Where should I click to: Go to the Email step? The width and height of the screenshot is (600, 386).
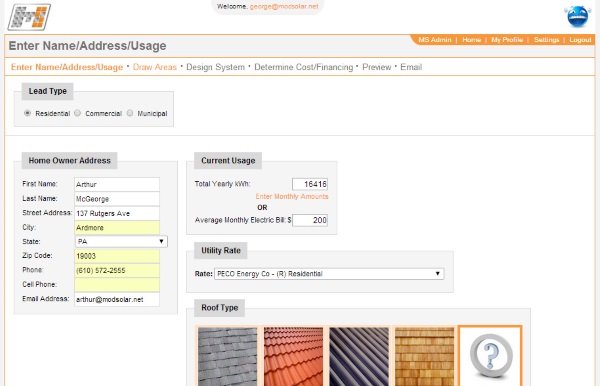coord(411,67)
